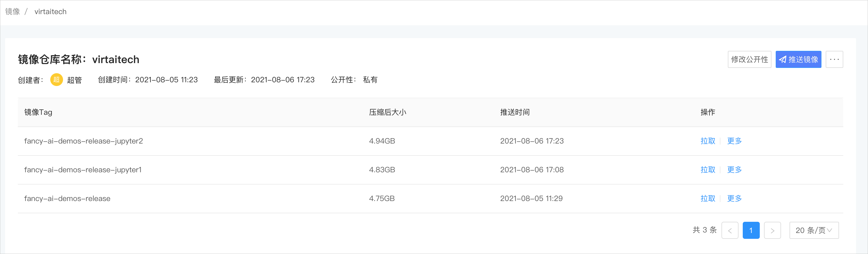Select page 1 in pagination
868x254 pixels.
751,230
